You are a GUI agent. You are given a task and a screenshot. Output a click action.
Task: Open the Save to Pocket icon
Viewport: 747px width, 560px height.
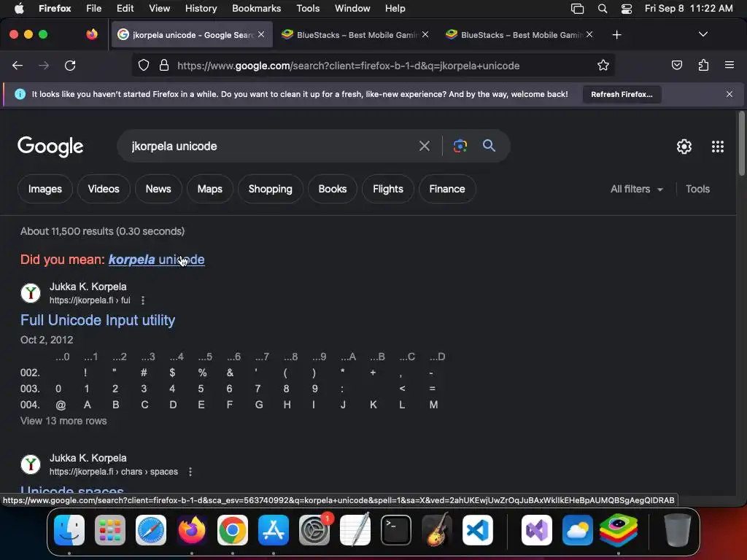(677, 66)
